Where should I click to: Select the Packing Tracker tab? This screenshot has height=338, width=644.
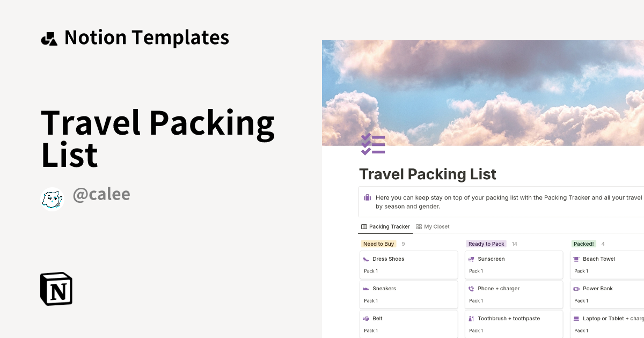[x=385, y=226]
